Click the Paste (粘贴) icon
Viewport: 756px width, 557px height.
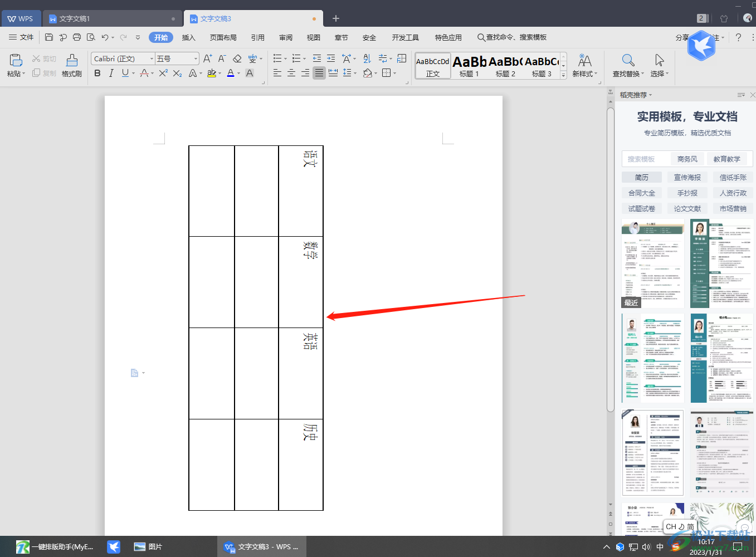pos(16,60)
